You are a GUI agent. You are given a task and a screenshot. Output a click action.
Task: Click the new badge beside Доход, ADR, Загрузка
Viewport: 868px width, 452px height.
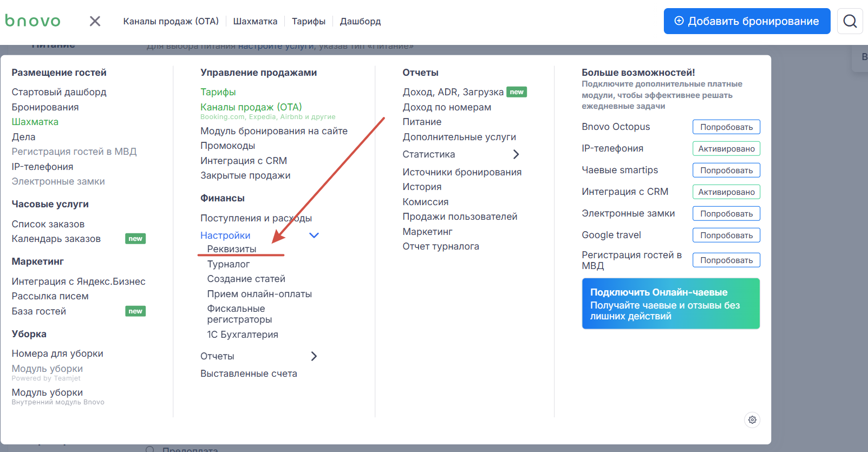[517, 92]
